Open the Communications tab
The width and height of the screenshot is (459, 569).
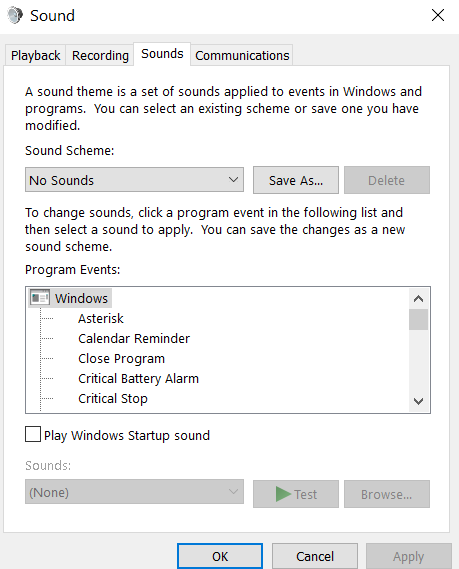coord(242,56)
